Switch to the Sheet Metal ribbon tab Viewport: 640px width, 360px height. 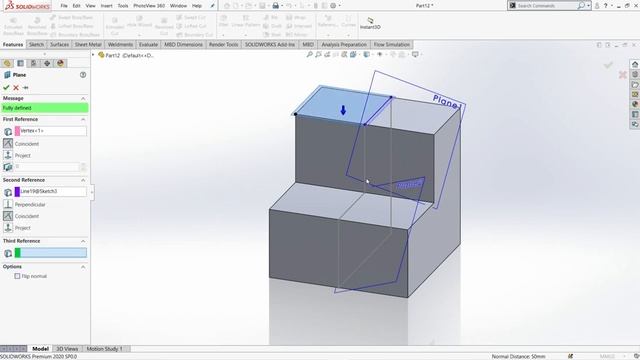pyautogui.click(x=88, y=44)
